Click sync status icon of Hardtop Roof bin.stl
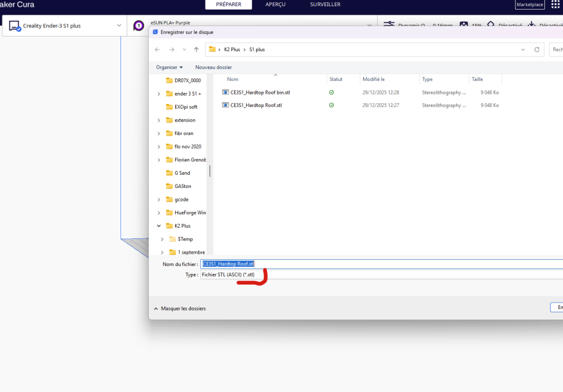The image size is (563, 392). click(x=332, y=93)
